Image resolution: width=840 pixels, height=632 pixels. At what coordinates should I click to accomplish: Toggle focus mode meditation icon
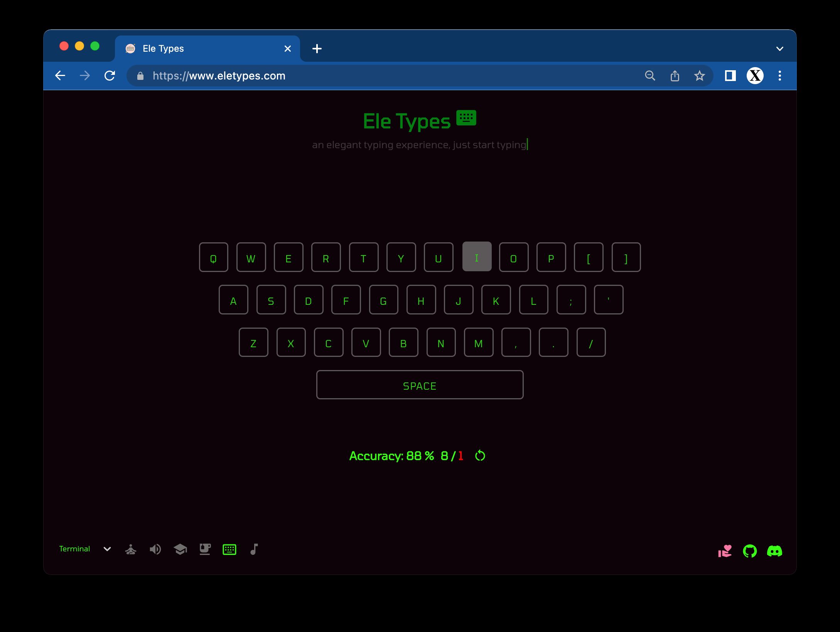pyautogui.click(x=131, y=549)
